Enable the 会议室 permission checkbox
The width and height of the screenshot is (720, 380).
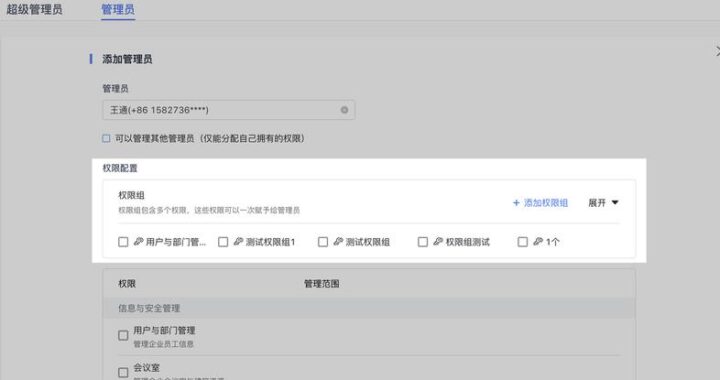click(x=123, y=372)
